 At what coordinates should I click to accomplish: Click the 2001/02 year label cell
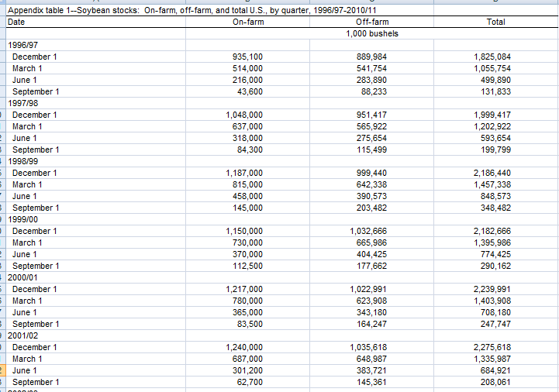pyautogui.click(x=22, y=335)
